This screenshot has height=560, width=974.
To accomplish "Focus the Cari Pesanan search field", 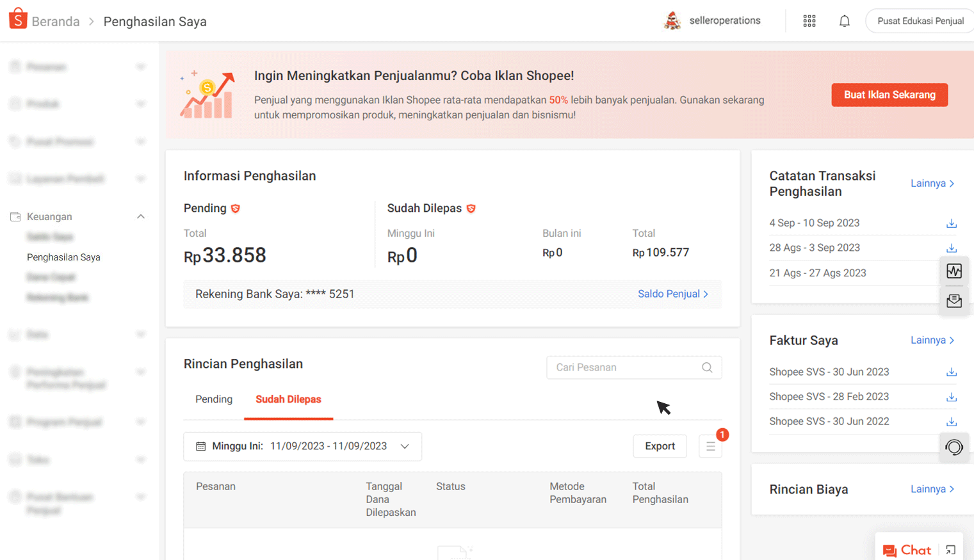I will point(634,367).
